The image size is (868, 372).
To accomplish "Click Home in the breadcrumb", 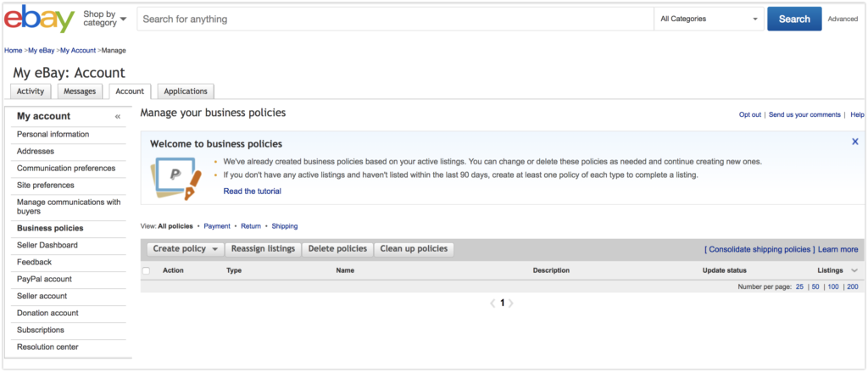I will pyautogui.click(x=14, y=50).
